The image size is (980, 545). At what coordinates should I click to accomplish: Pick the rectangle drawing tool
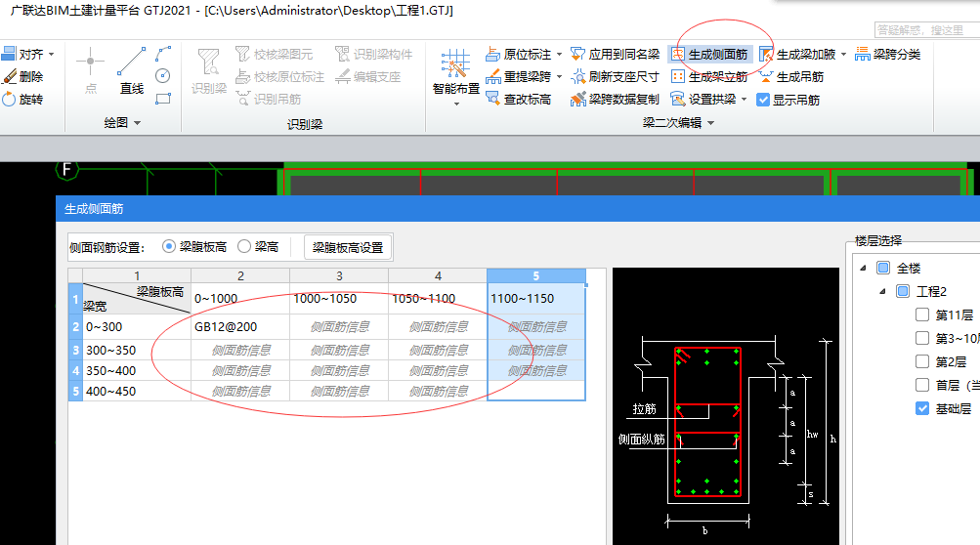pyautogui.click(x=163, y=98)
